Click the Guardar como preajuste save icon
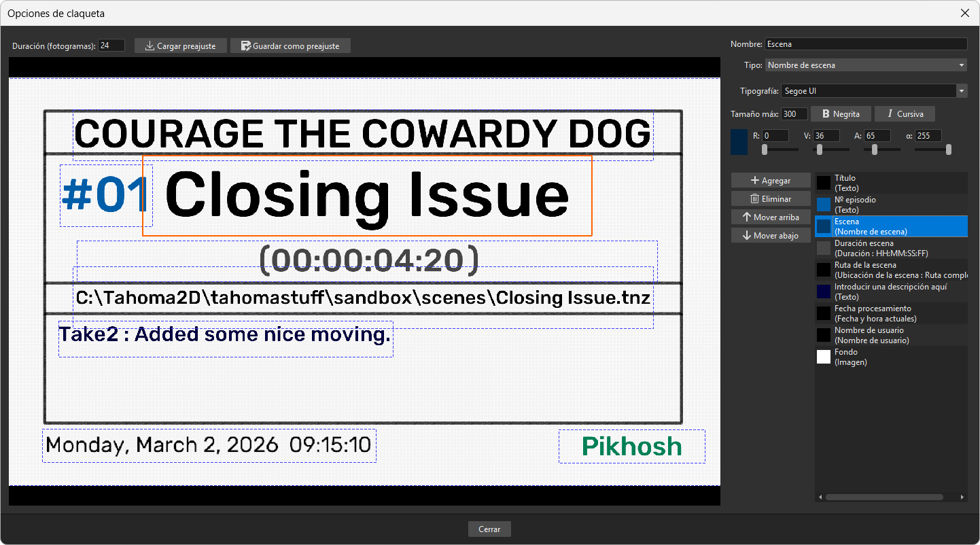Image resolution: width=980 pixels, height=545 pixels. [245, 46]
